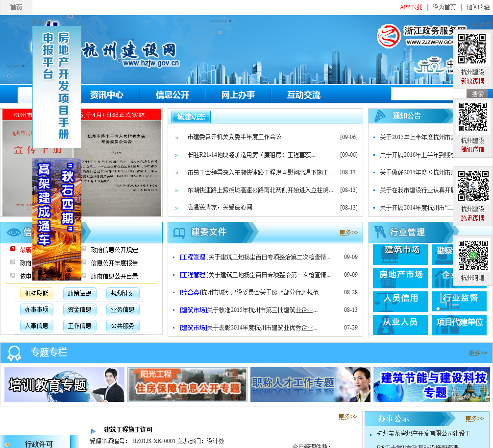The image size is (493, 448).
Task: Click 更多>> in 办事公示 header
Action: coord(474,419)
